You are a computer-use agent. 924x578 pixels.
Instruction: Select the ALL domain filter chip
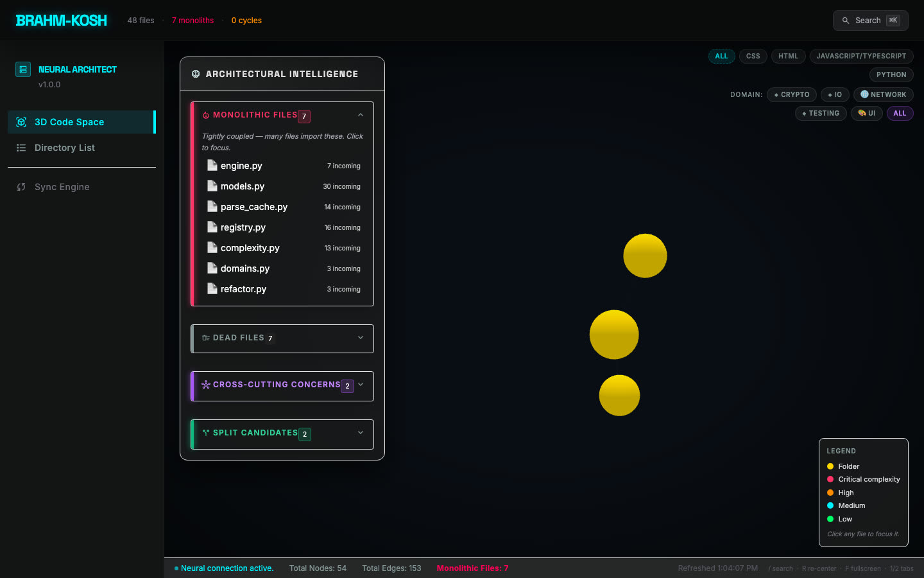[900, 114]
